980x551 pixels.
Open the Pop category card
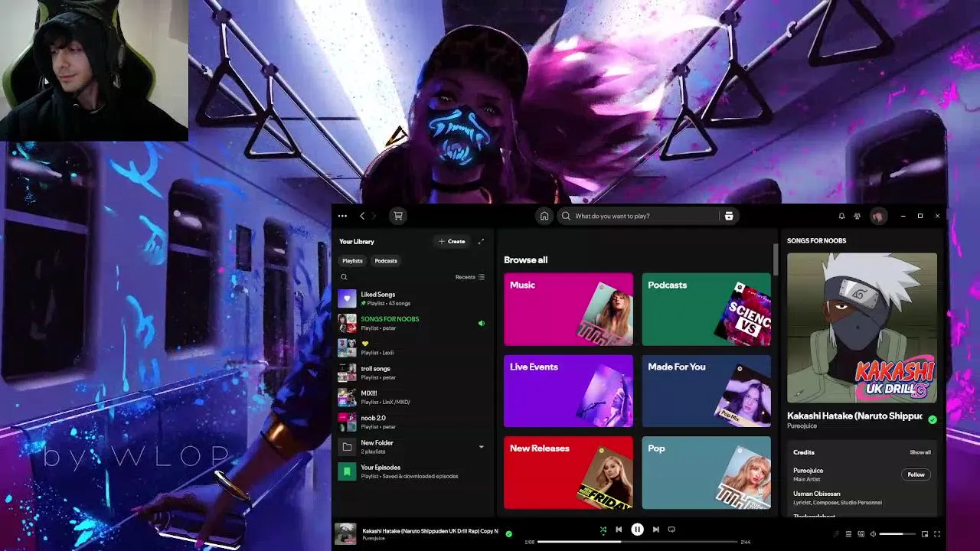point(706,472)
